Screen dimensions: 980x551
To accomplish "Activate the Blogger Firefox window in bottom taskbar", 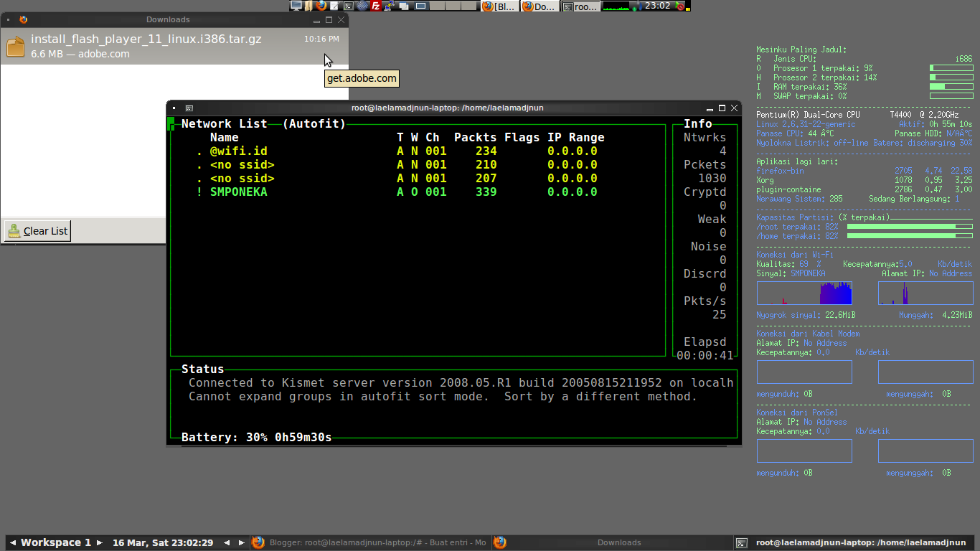I will (369, 542).
